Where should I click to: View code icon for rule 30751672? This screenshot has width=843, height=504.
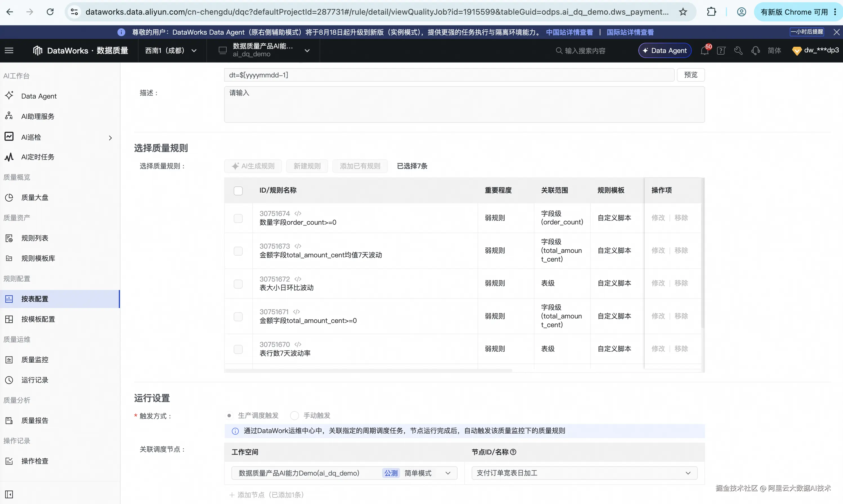(x=298, y=279)
